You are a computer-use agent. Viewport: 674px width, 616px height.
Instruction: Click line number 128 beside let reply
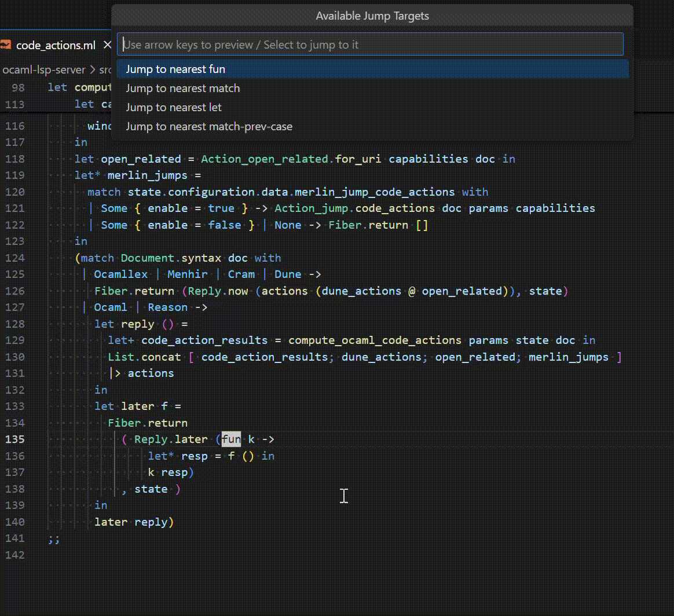tap(15, 324)
